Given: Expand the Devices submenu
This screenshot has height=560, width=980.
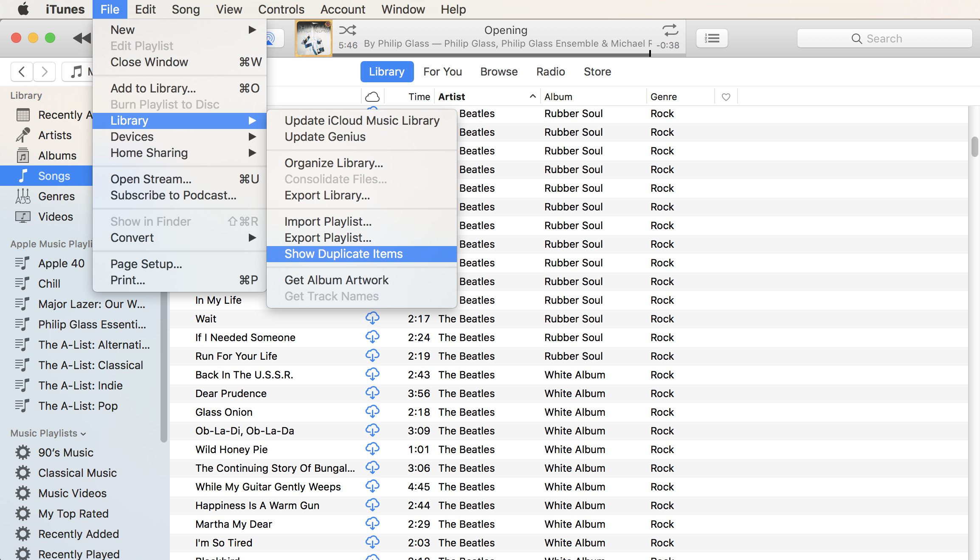Looking at the screenshot, I should click(x=132, y=137).
